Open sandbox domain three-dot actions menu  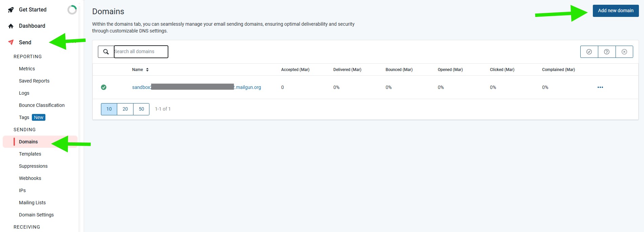click(x=600, y=87)
